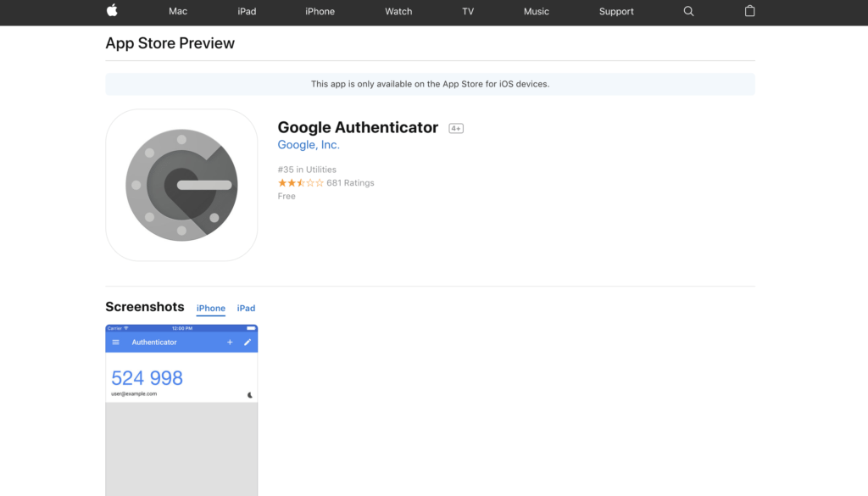This screenshot has width=868, height=496.
Task: Tap the hamburger menu icon in the screenshot
Action: click(115, 342)
